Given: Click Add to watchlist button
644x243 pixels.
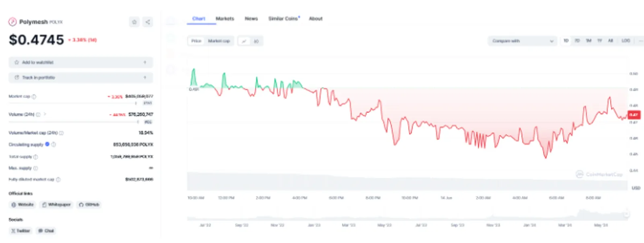Looking at the screenshot, I should pyautogui.click(x=81, y=62).
